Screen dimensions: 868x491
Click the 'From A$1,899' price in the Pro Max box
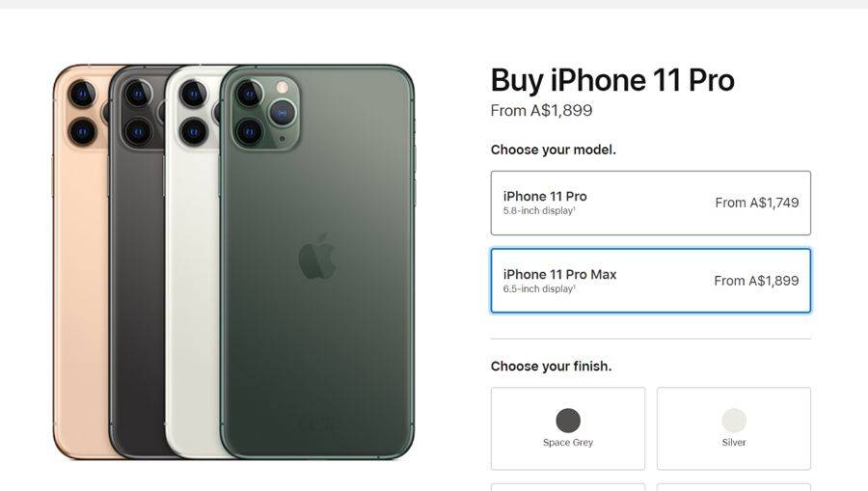pyautogui.click(x=756, y=281)
